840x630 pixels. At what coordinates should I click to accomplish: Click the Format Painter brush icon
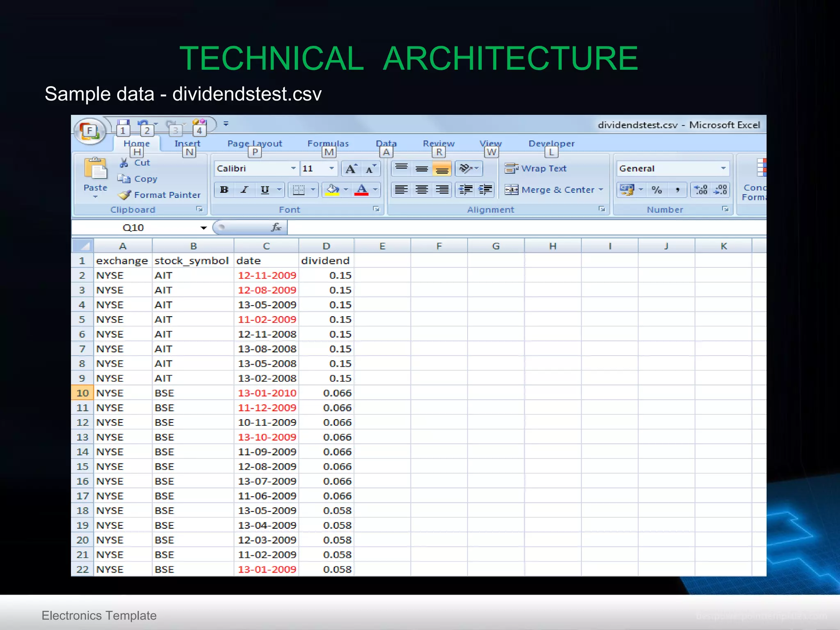coord(124,195)
